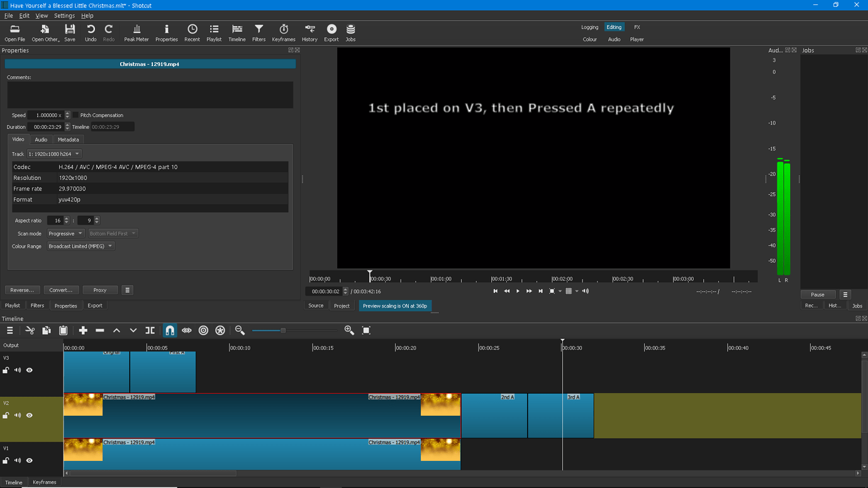
Task: Show the Playlist panel from the toolbar
Action: coord(214,33)
